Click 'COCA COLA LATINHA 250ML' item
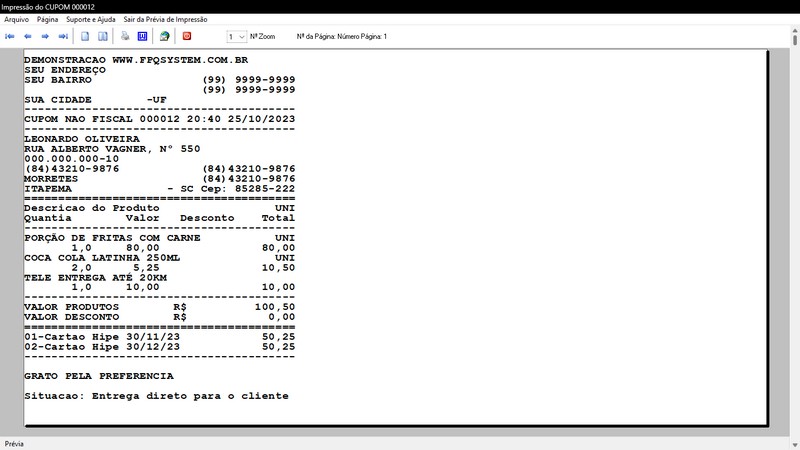 pos(102,258)
